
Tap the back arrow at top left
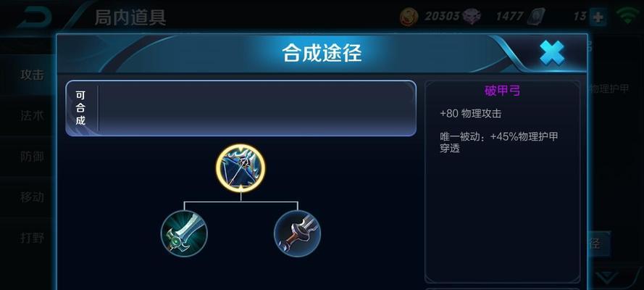[x=35, y=17]
